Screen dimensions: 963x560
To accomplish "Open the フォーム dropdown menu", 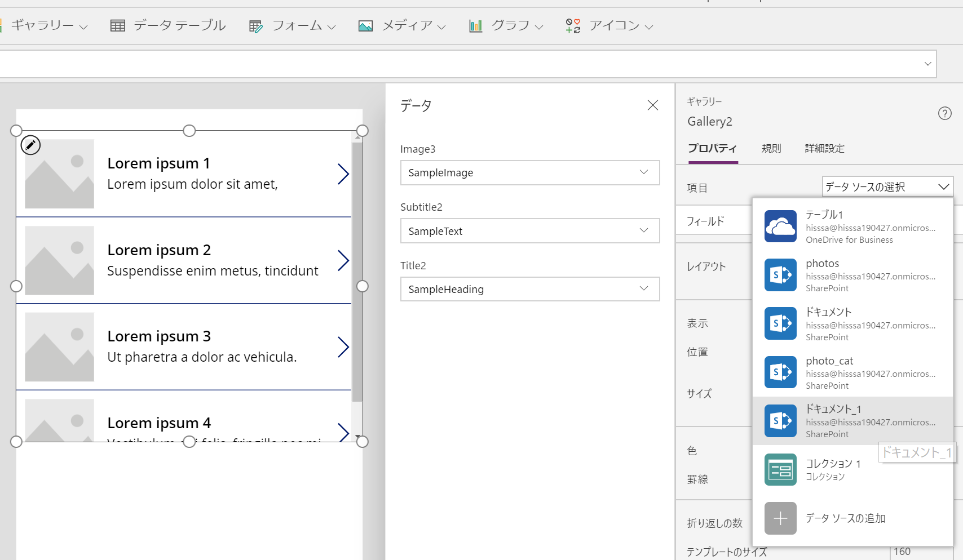I will click(x=293, y=25).
